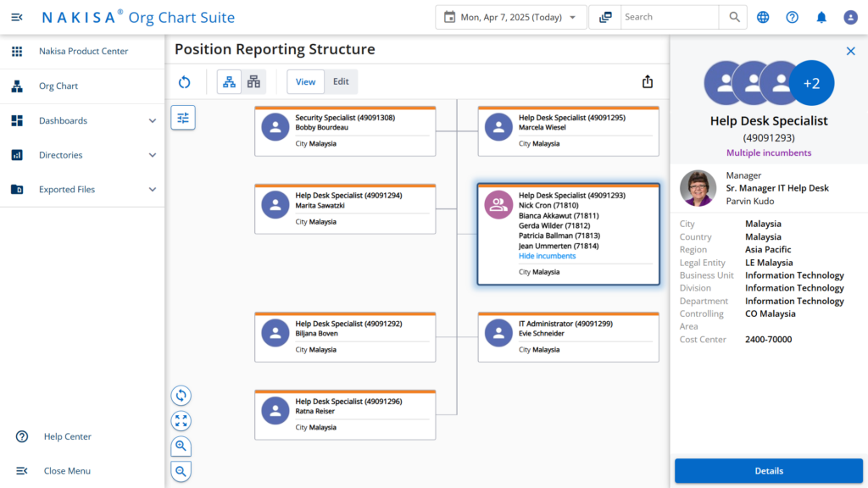Open the chart display settings filter icon

click(182, 118)
